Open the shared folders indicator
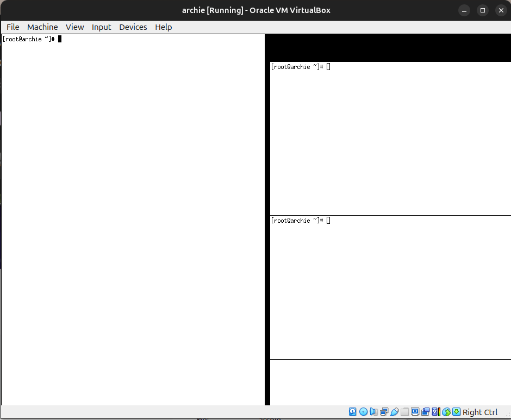 tap(405, 412)
